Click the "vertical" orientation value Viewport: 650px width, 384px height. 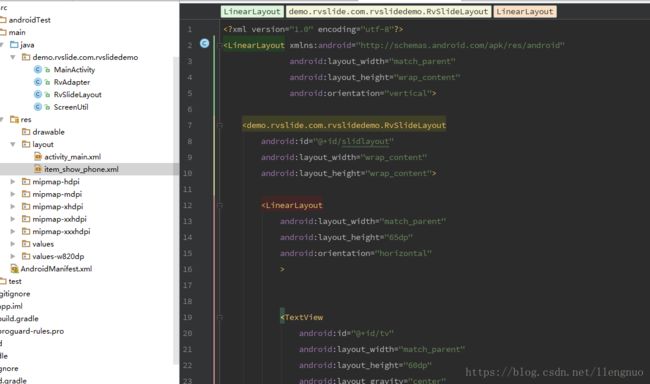point(408,93)
